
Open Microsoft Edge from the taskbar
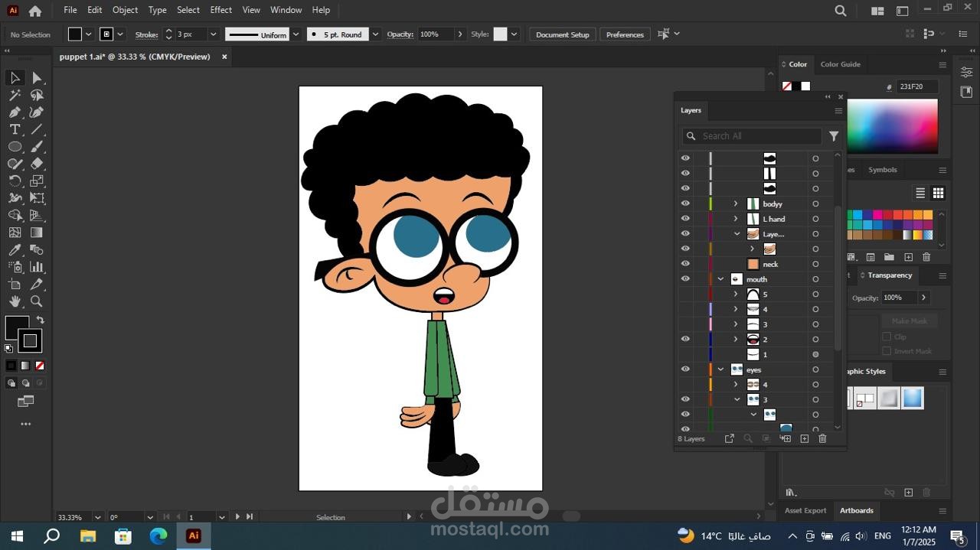point(158,535)
